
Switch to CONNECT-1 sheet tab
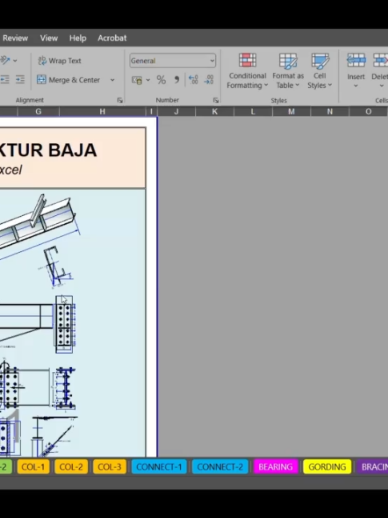click(159, 467)
